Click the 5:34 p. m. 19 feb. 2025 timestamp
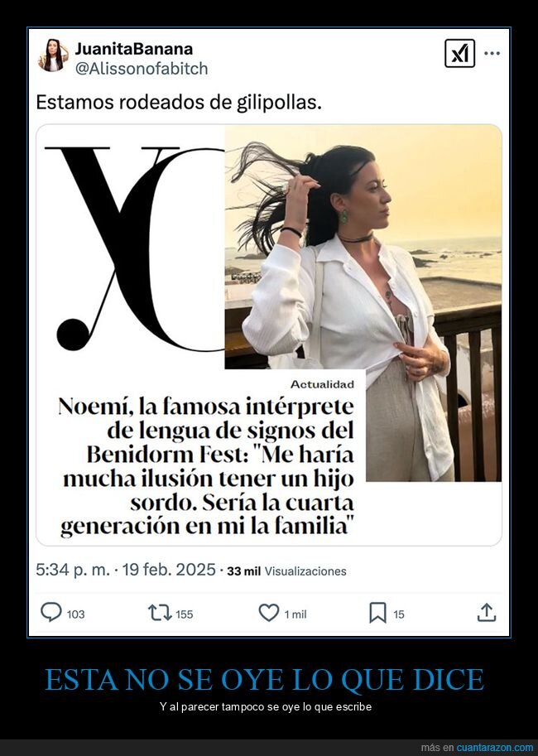 click(125, 570)
